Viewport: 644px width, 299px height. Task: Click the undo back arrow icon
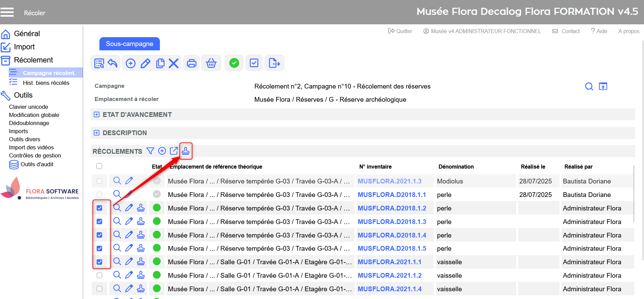pyautogui.click(x=113, y=63)
